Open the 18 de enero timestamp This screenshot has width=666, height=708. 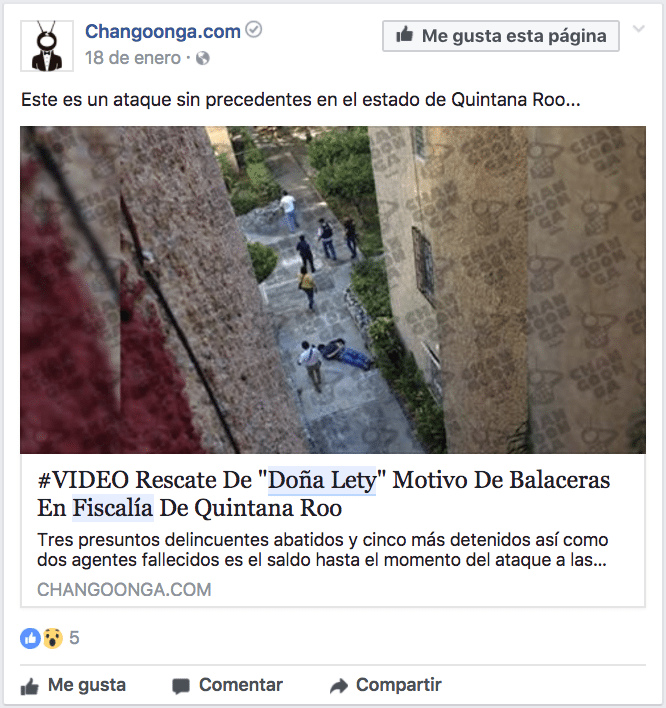tap(133, 58)
